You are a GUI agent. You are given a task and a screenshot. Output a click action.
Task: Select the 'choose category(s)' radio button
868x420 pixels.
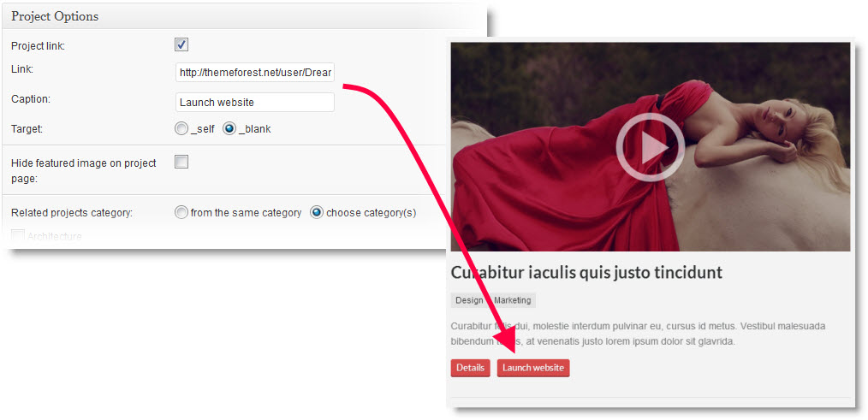(316, 212)
